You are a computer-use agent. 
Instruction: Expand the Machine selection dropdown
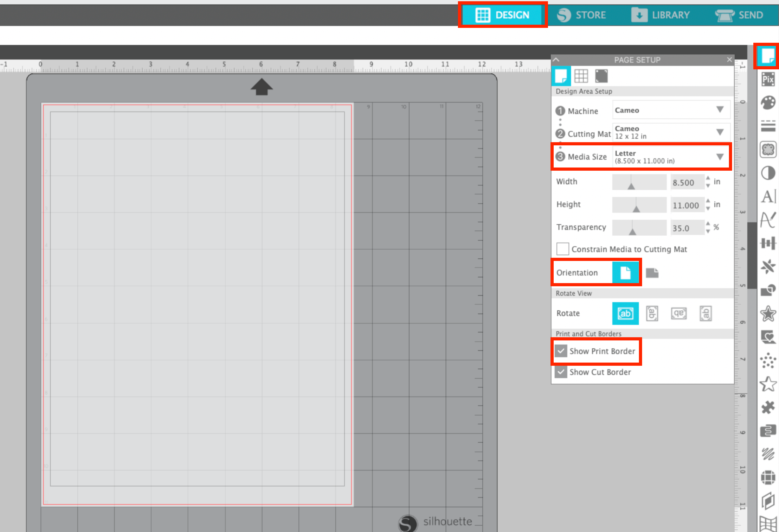click(x=720, y=110)
